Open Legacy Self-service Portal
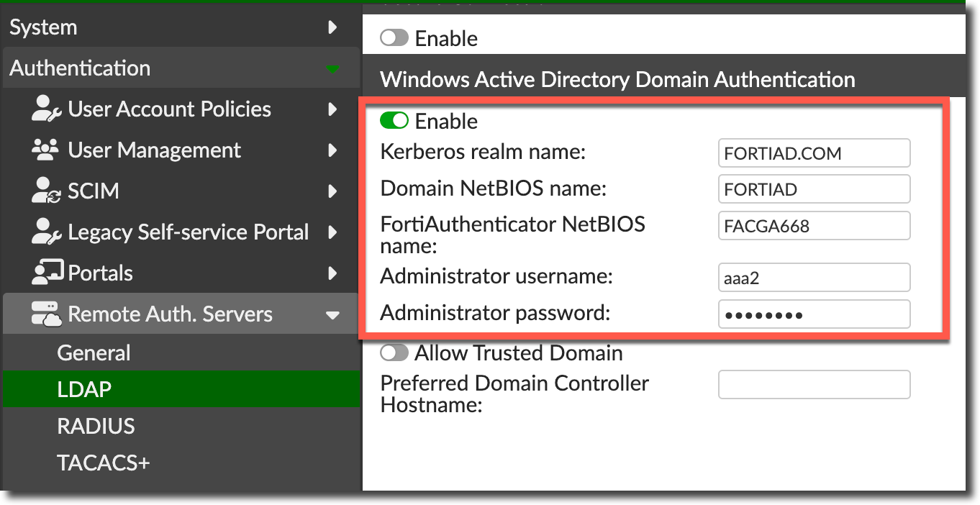 coord(180,232)
